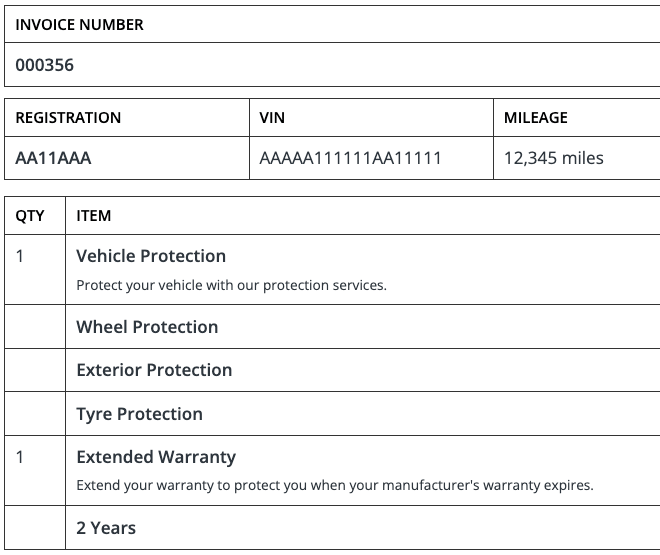
Task: Click the VIN column header
Action: pos(272,118)
